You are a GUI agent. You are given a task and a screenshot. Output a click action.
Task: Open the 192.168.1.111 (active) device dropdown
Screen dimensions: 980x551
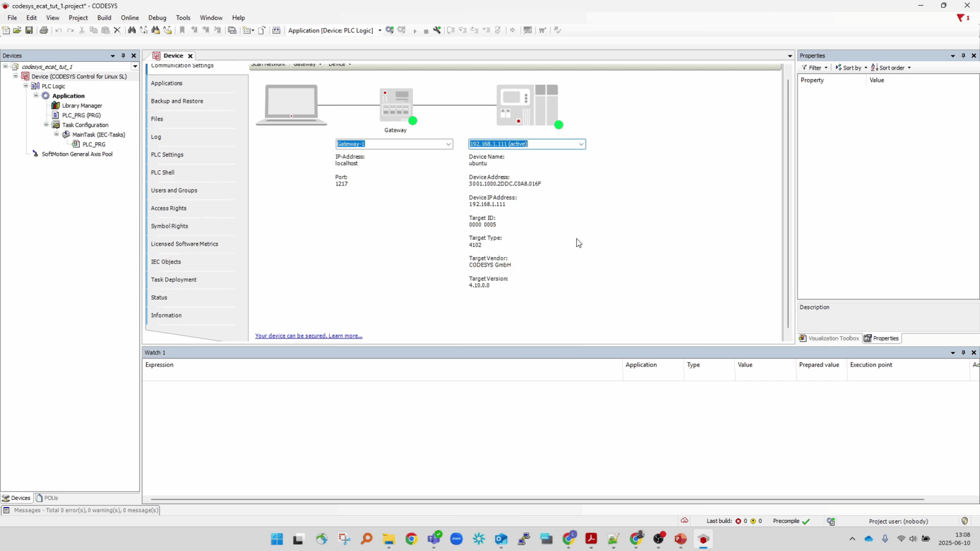pyautogui.click(x=581, y=143)
